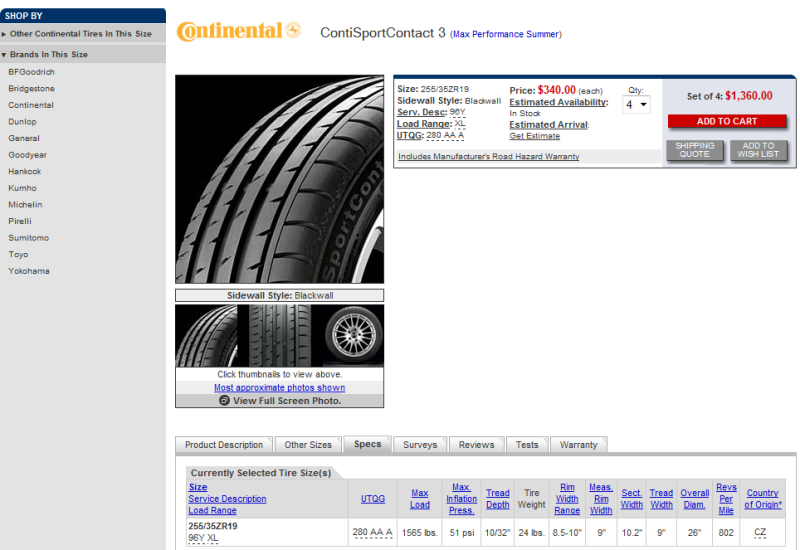The width and height of the screenshot is (800, 550).
Task: Click the ADD TO CART button
Action: click(x=727, y=121)
